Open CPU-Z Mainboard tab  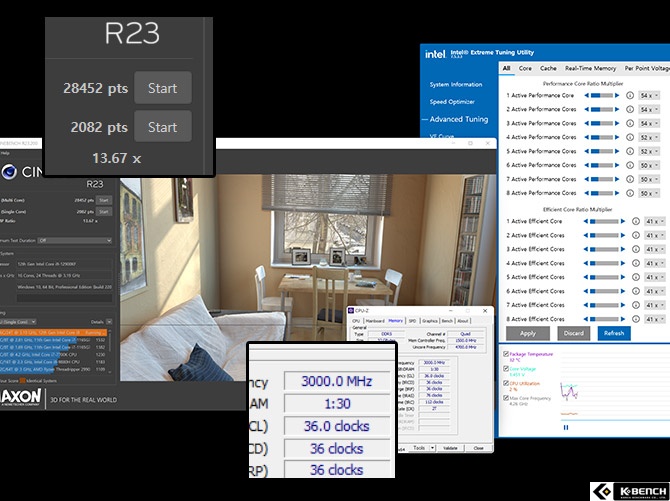(375, 321)
